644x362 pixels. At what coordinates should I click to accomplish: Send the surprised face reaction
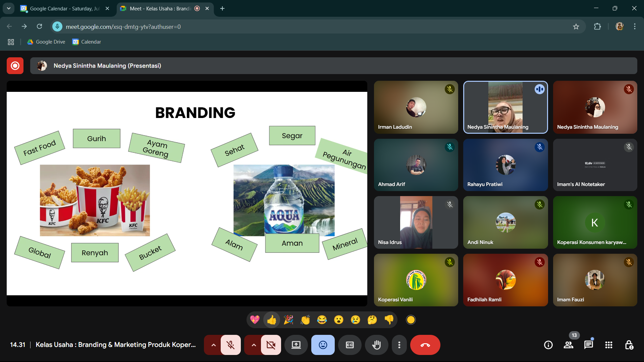click(x=339, y=320)
